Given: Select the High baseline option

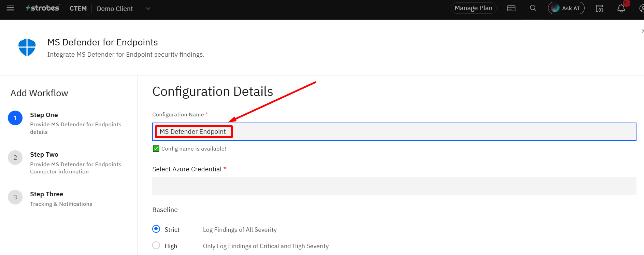Looking at the screenshot, I should 156,245.
